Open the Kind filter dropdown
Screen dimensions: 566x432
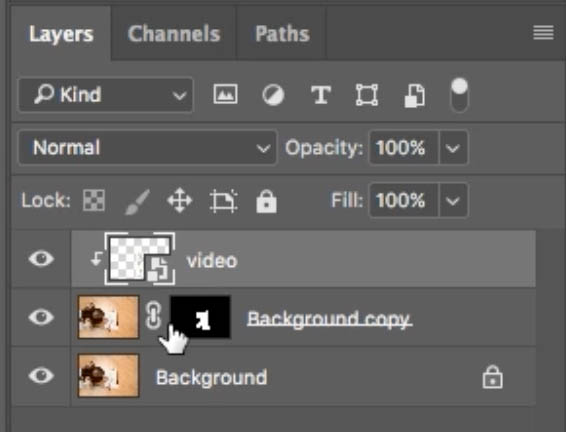click(x=106, y=95)
